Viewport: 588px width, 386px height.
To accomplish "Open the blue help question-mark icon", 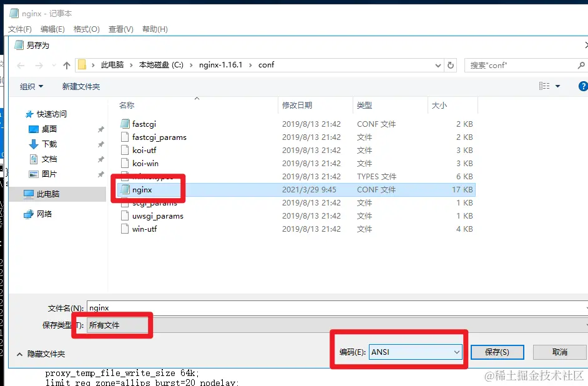I will 582,86.
